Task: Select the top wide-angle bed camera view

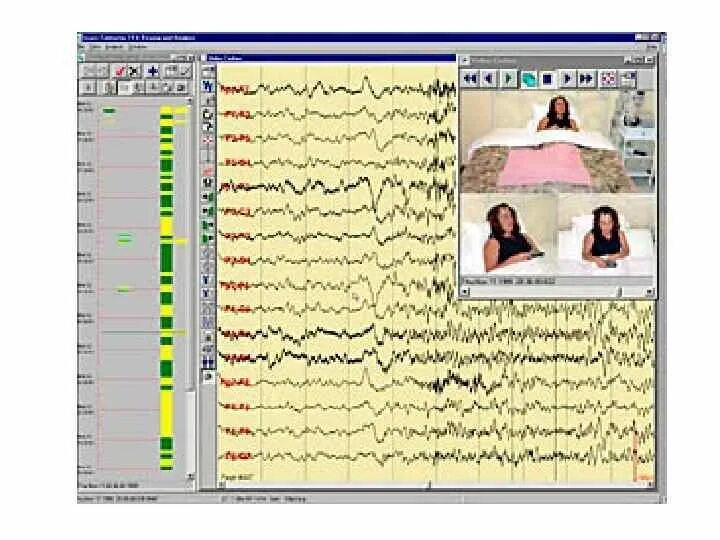Action: [x=558, y=142]
